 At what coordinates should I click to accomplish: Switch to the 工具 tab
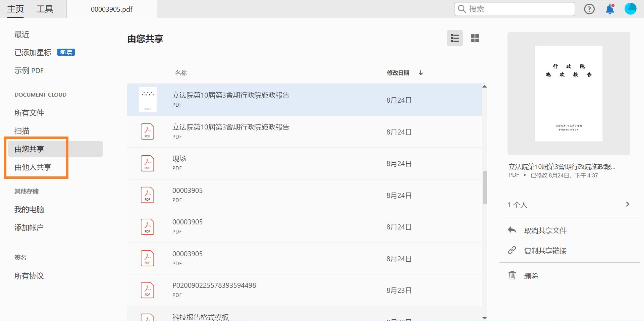[x=45, y=9]
